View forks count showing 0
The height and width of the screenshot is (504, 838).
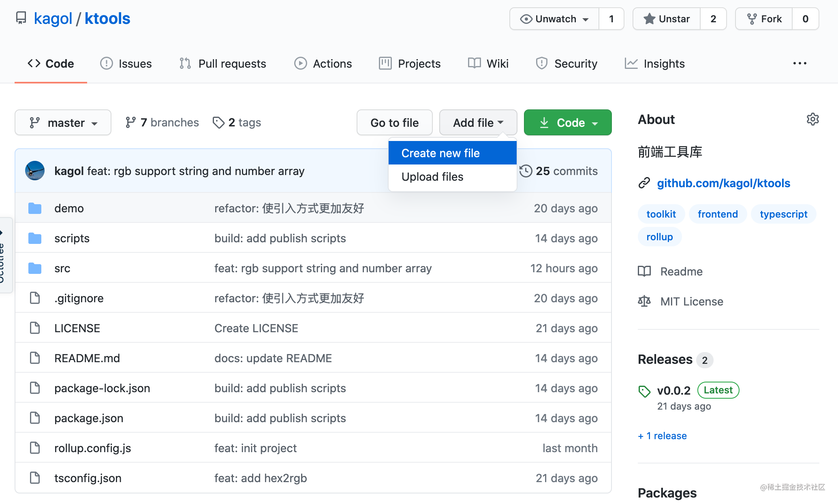click(x=806, y=19)
